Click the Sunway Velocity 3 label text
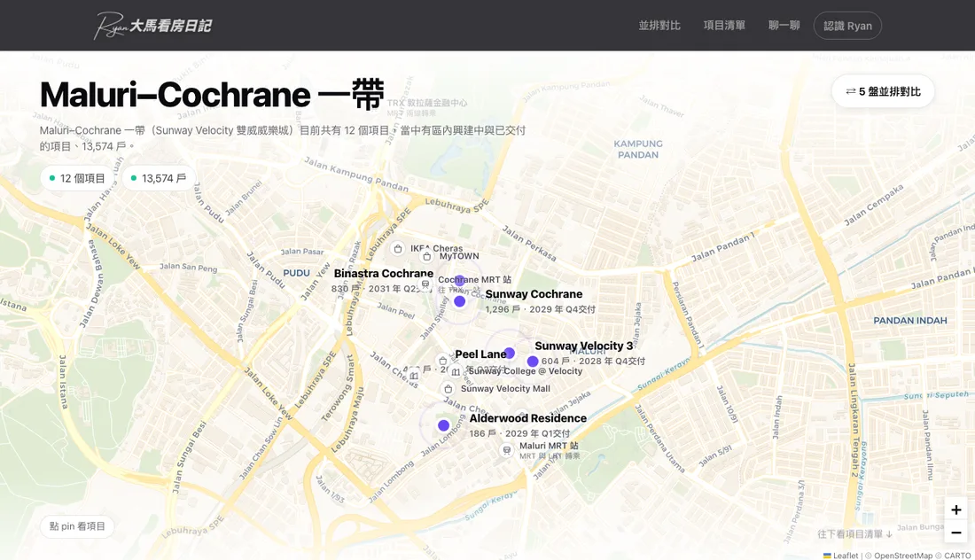Screen dimensions: 975x560 coord(584,346)
